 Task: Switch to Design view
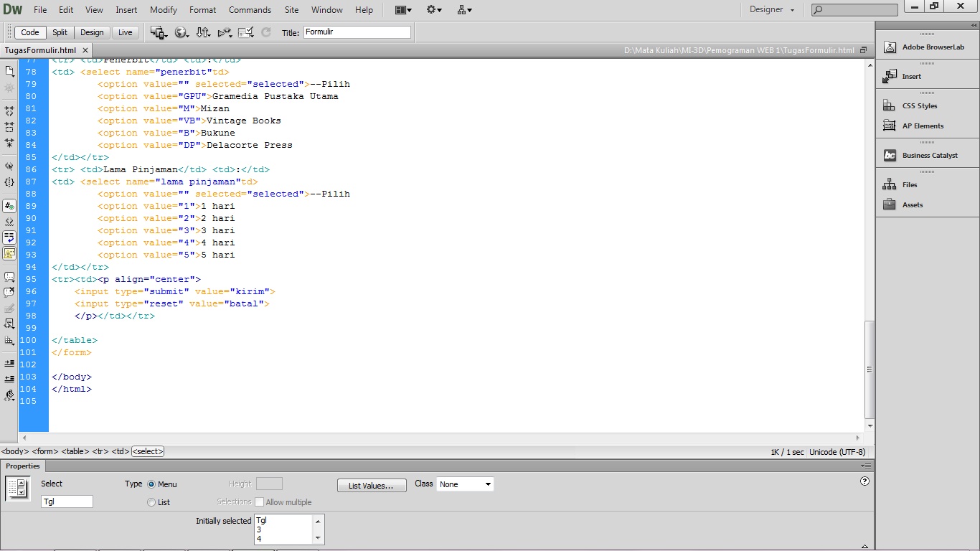[92, 32]
